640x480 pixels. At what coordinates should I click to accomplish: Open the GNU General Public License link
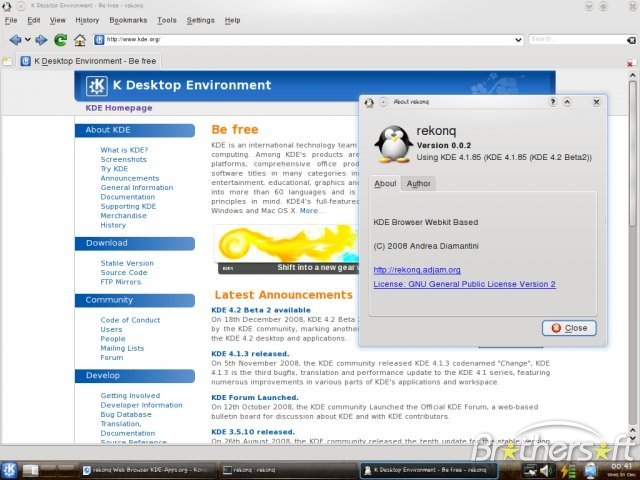464,284
